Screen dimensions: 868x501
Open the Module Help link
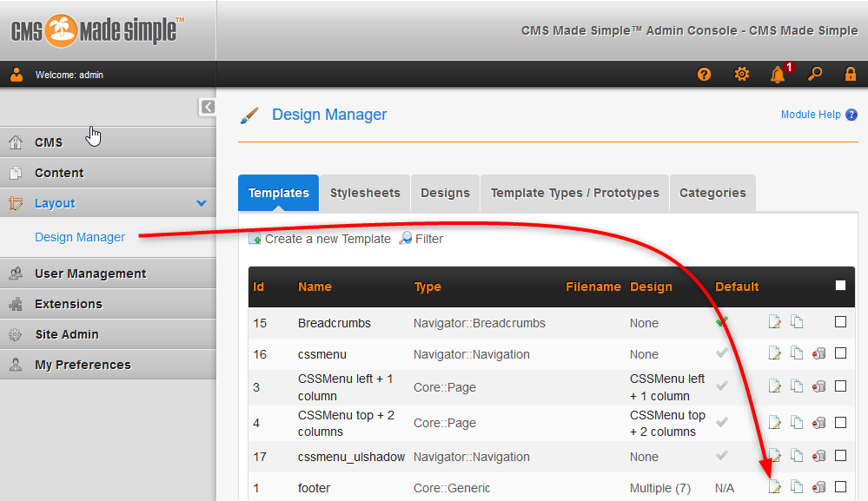coord(811,115)
